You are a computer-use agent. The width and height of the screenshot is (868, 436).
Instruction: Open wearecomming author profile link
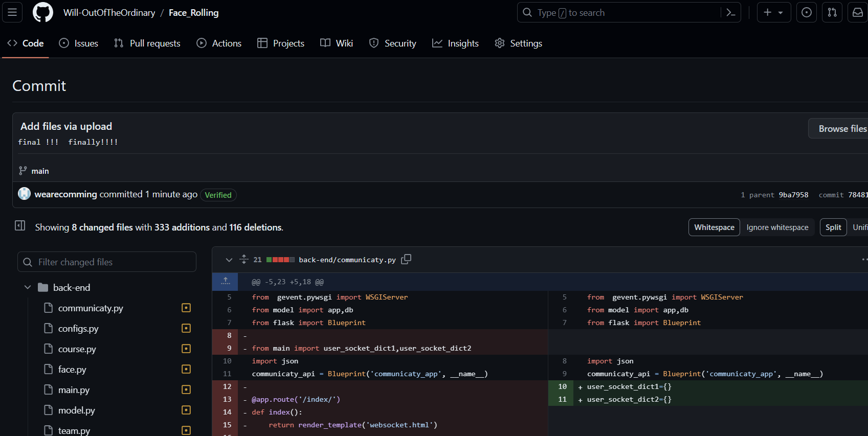coord(65,194)
